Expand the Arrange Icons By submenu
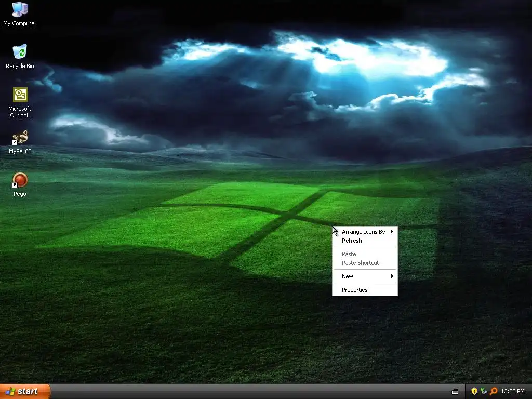Viewport: 532px width, 399px height. [365, 232]
